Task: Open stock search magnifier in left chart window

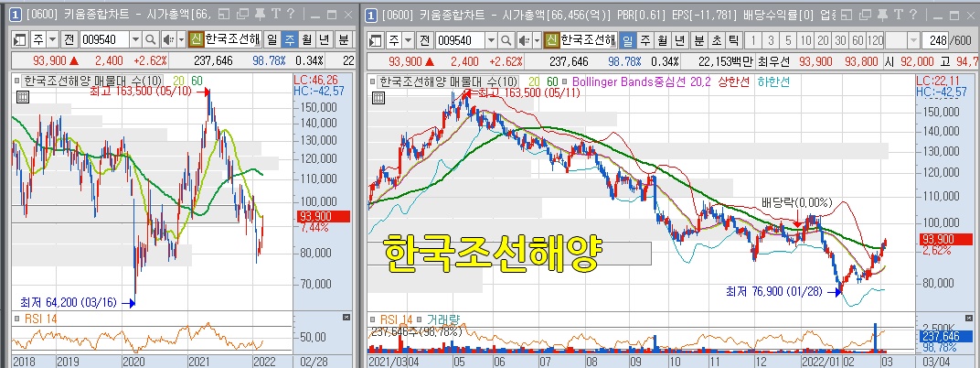Action: click(150, 40)
